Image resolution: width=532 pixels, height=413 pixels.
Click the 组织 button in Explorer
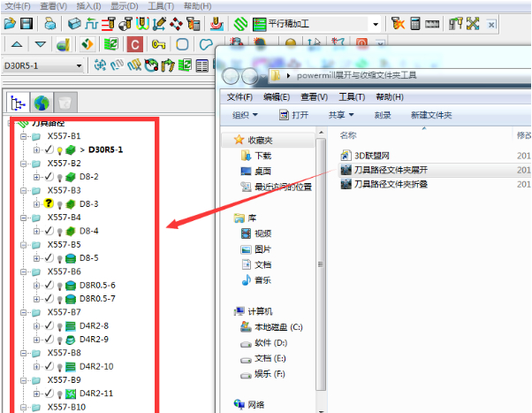click(245, 115)
